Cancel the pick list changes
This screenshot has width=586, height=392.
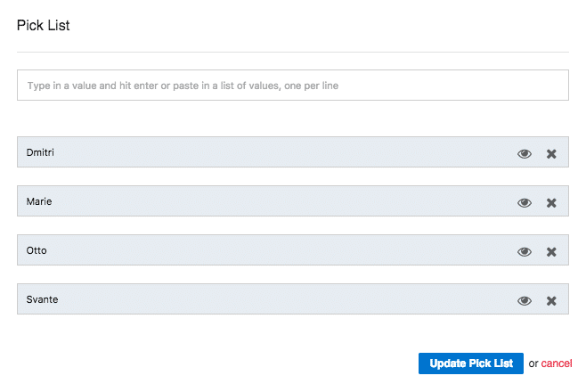[557, 363]
